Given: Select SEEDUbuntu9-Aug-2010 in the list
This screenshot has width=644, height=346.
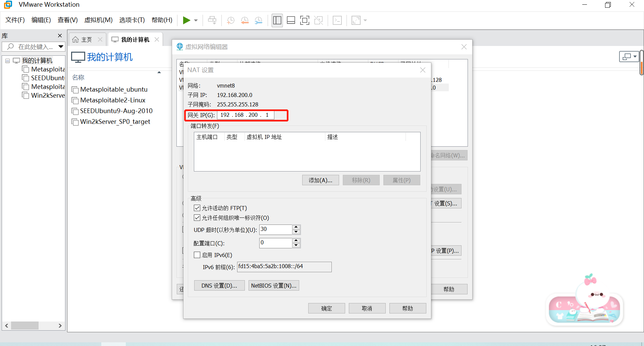Looking at the screenshot, I should tap(112, 111).
